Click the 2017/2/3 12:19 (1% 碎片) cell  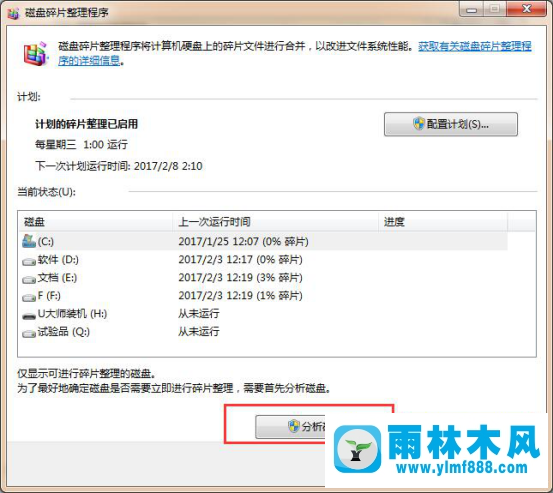coord(241,296)
